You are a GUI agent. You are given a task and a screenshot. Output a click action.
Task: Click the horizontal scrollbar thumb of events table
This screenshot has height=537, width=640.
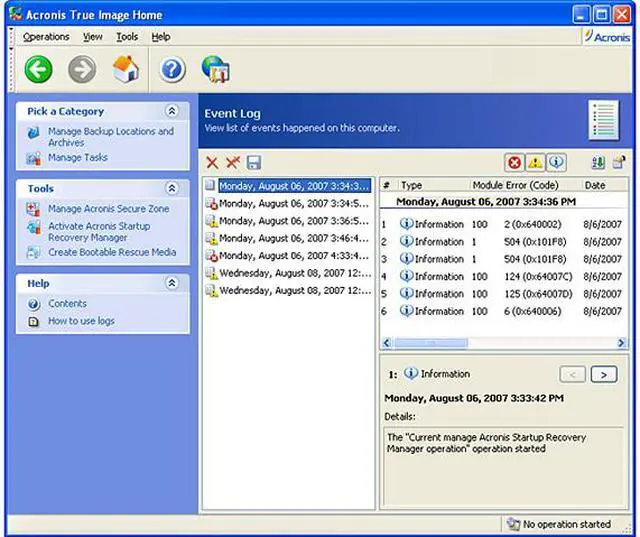tap(431, 343)
